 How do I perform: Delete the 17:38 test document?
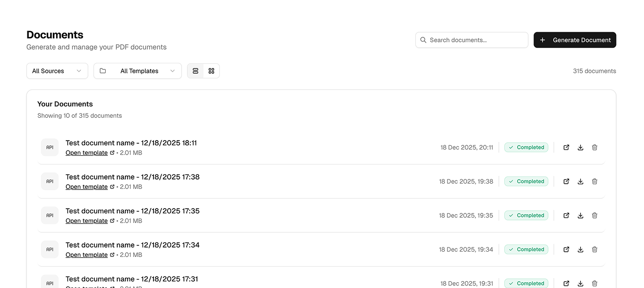tap(595, 182)
